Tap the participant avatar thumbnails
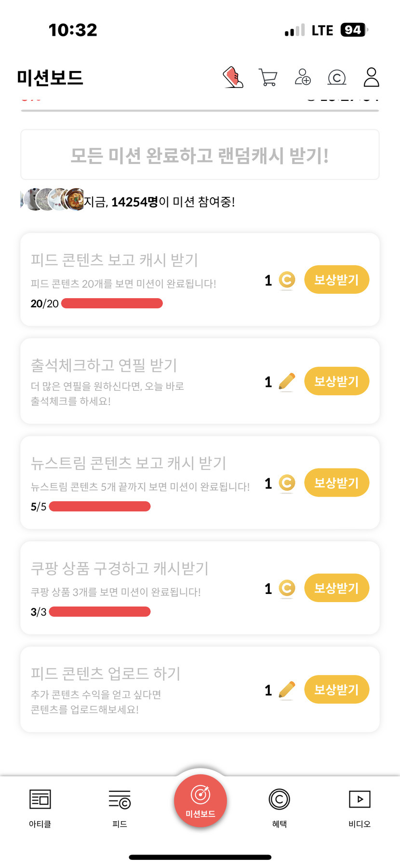 (x=53, y=199)
